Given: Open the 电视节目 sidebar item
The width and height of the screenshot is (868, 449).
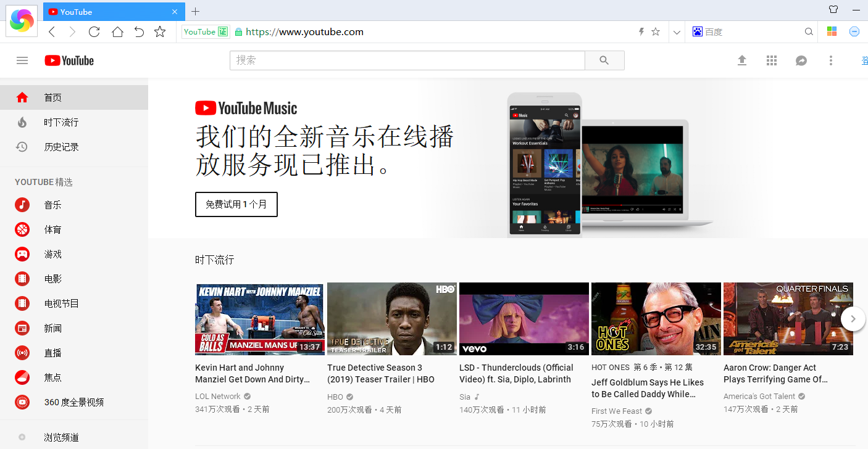Looking at the screenshot, I should coord(74,303).
